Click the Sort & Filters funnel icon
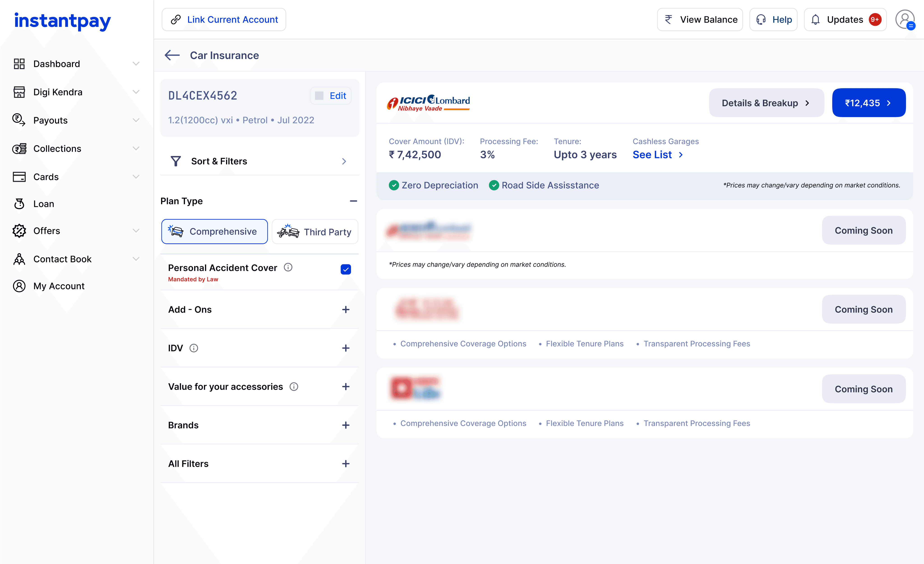The image size is (924, 564). click(x=176, y=161)
